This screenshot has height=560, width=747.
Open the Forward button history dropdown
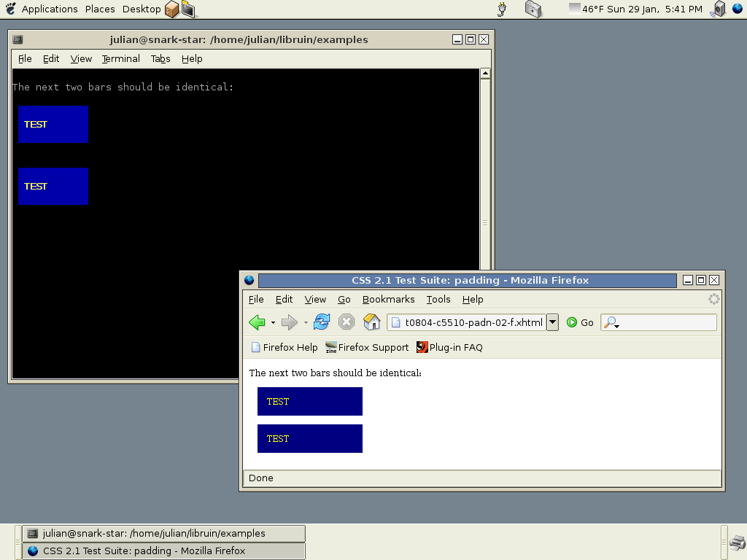pyautogui.click(x=306, y=322)
